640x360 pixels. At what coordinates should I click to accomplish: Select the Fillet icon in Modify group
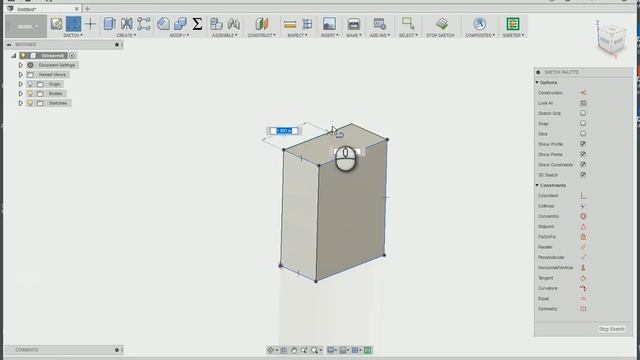click(163, 24)
